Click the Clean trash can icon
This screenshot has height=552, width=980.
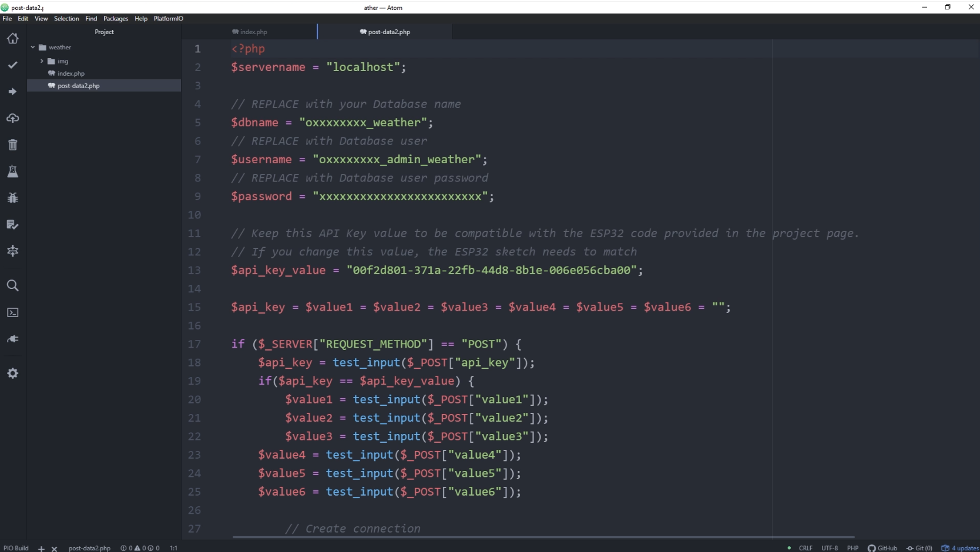(x=12, y=144)
